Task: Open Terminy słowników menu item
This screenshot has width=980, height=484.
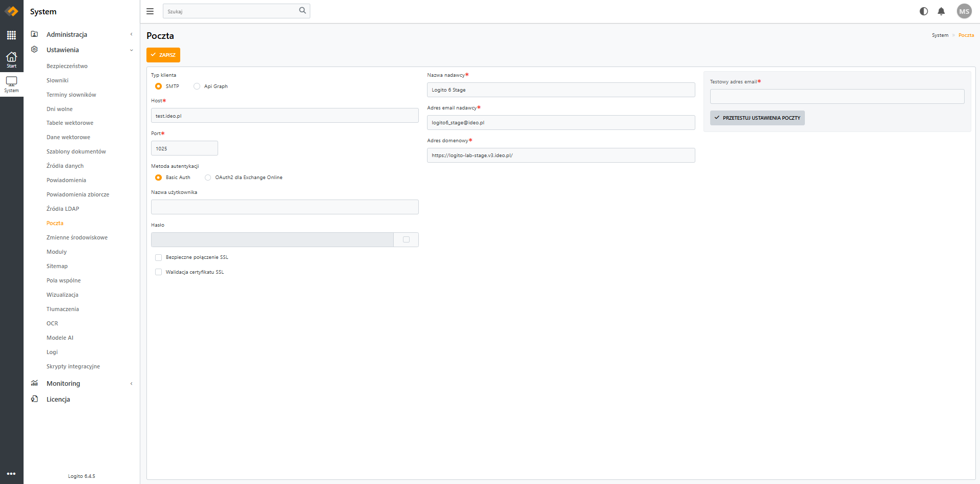Action: tap(71, 95)
